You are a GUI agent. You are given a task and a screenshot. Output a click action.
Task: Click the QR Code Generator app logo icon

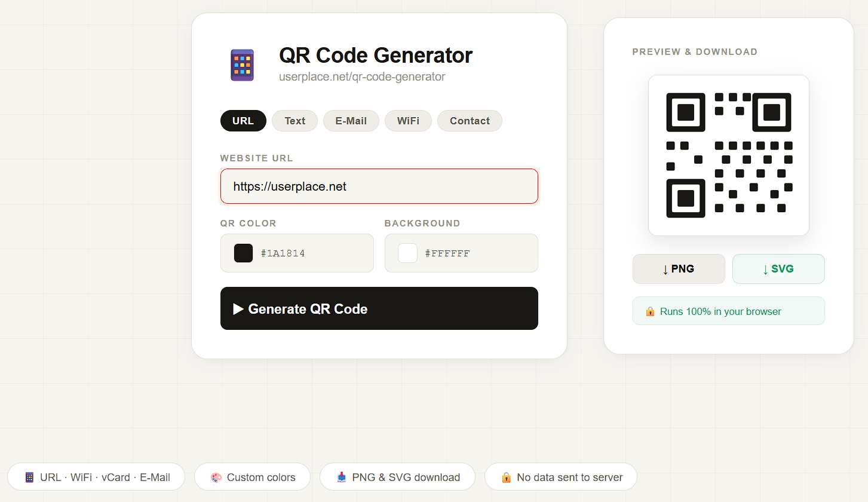(x=242, y=65)
